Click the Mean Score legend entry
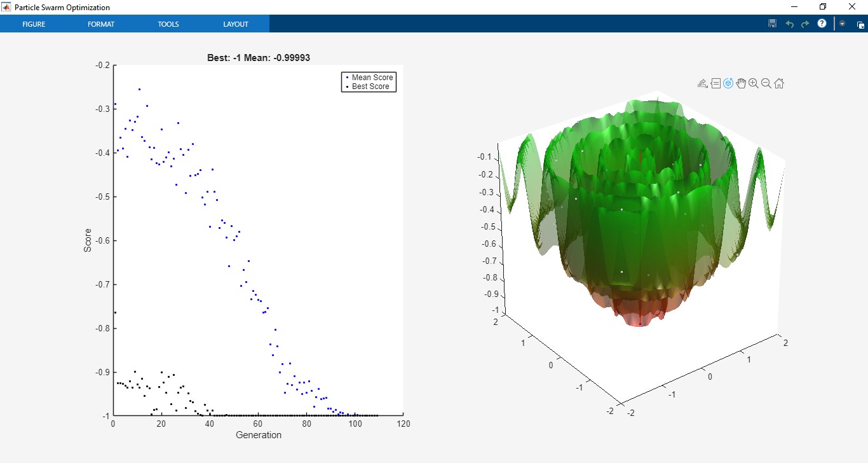Screen dimensions: 868x463 tap(369, 78)
